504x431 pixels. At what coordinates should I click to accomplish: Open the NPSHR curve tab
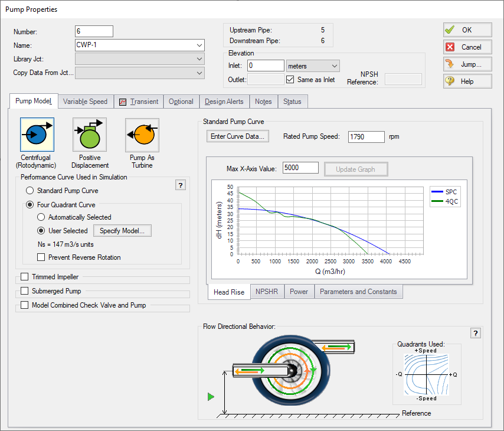[267, 291]
